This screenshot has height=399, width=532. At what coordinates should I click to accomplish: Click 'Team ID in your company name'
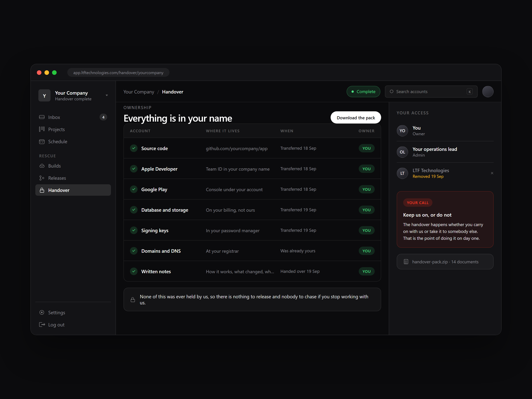(238, 169)
